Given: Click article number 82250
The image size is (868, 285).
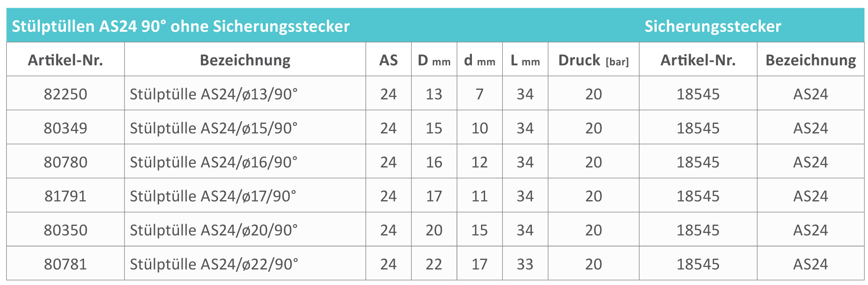Looking at the screenshot, I should coord(65,94).
